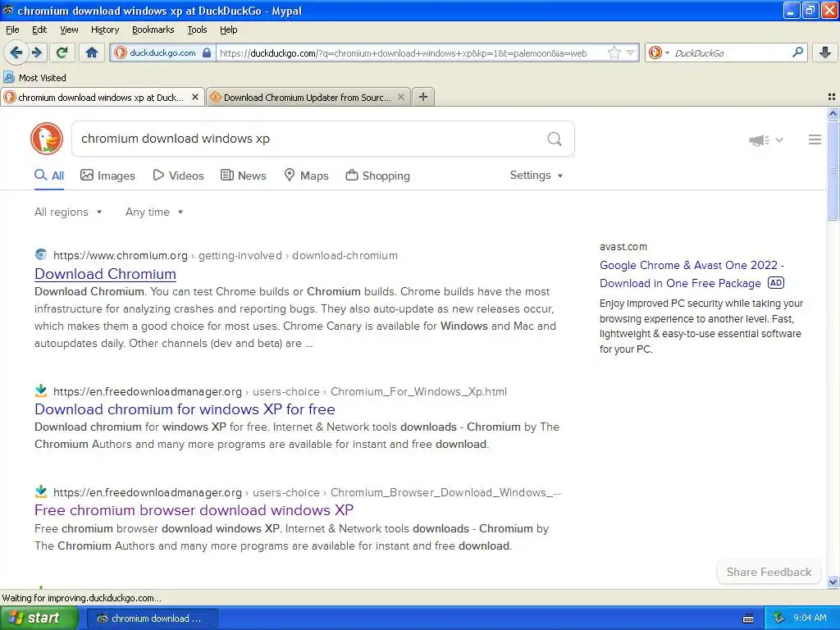Image resolution: width=840 pixels, height=630 pixels.
Task: Select the All results filter
Action: [49, 176]
